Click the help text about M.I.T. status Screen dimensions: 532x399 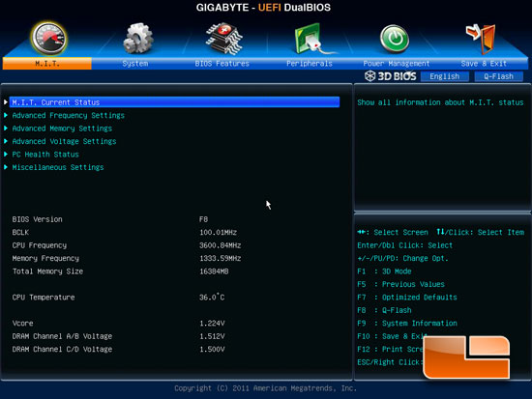pyautogui.click(x=440, y=102)
